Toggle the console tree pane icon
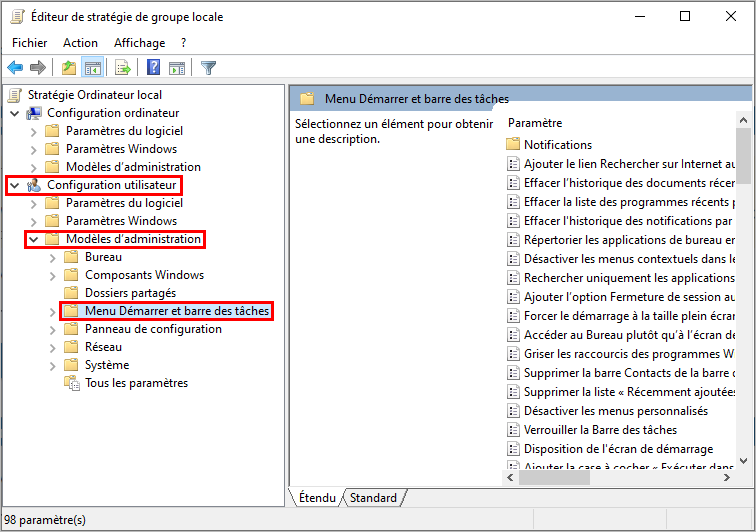This screenshot has width=756, height=532. tap(92, 68)
